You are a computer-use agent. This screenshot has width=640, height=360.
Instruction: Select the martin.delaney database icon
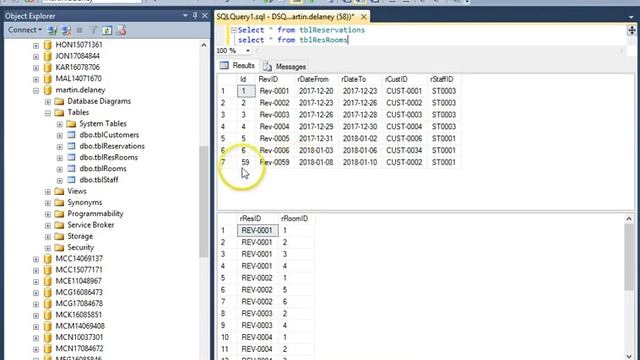pos(48,90)
